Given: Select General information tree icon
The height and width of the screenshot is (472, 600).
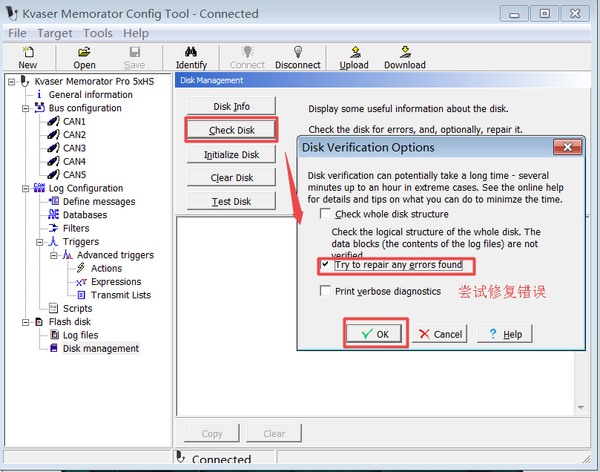Looking at the screenshot, I should coord(39,95).
